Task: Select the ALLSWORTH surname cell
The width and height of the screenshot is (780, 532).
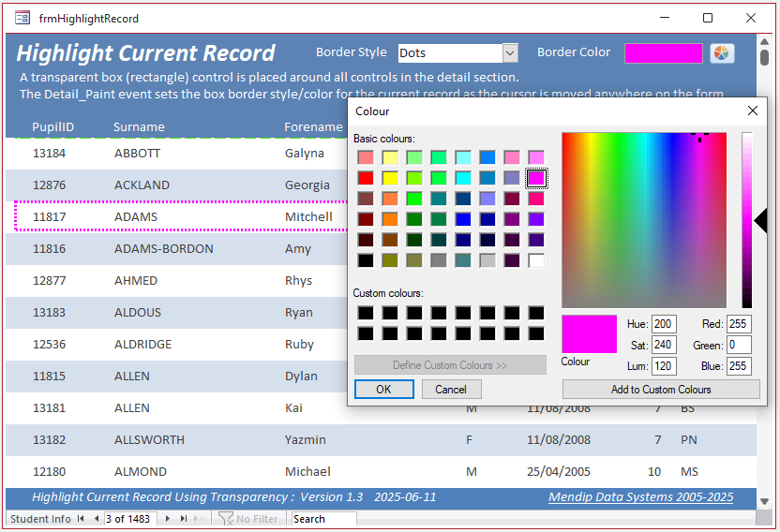Action: 149,439
